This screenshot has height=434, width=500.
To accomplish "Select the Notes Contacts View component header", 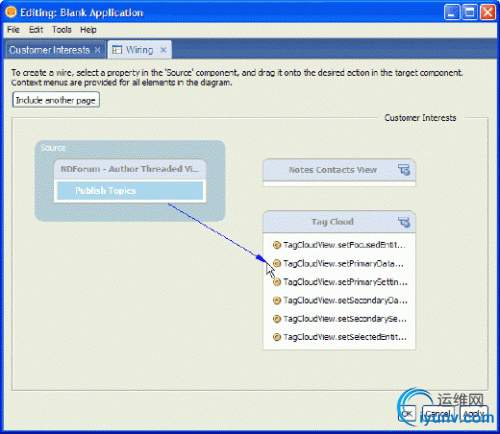I will pyautogui.click(x=339, y=170).
